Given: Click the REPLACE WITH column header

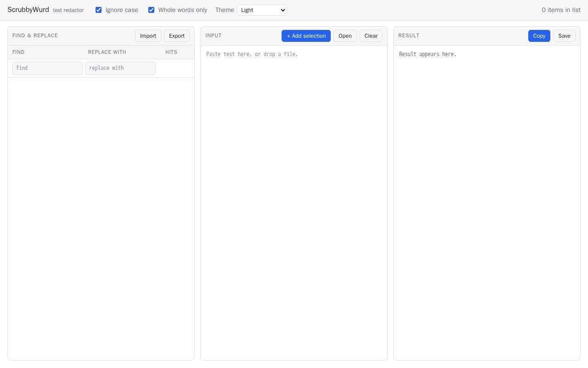Looking at the screenshot, I should [x=107, y=52].
